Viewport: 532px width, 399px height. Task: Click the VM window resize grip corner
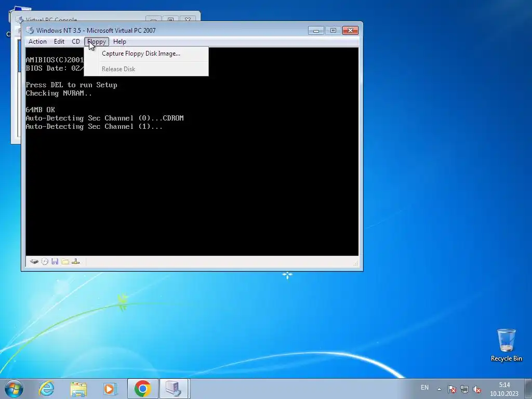(x=355, y=263)
